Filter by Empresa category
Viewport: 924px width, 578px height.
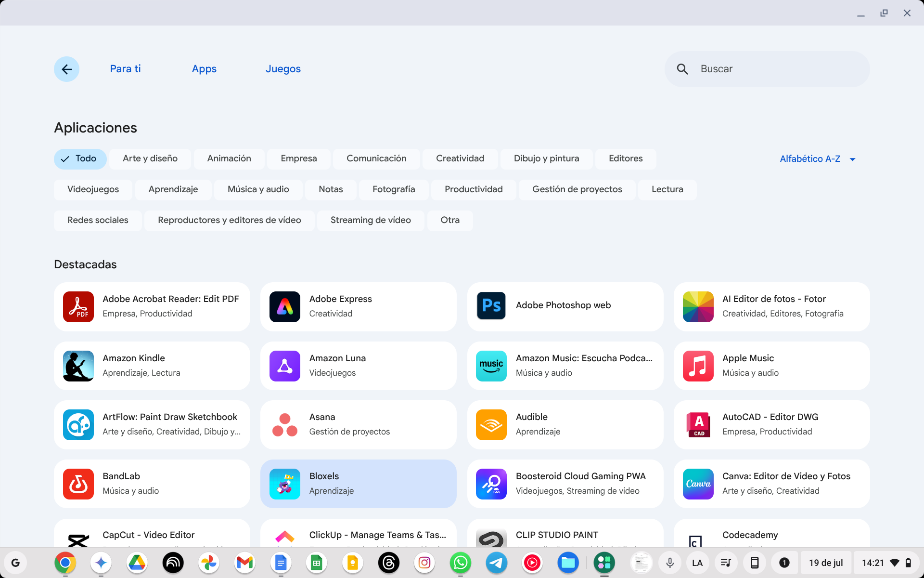(x=299, y=159)
